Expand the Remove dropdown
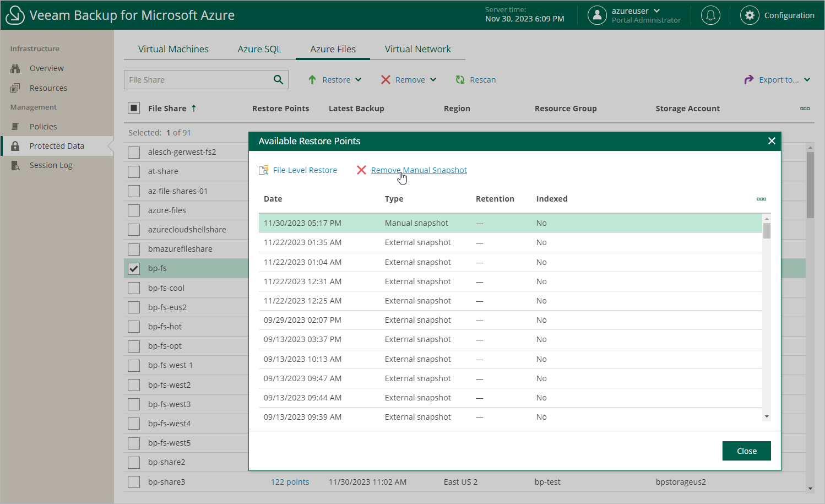 pyautogui.click(x=433, y=80)
